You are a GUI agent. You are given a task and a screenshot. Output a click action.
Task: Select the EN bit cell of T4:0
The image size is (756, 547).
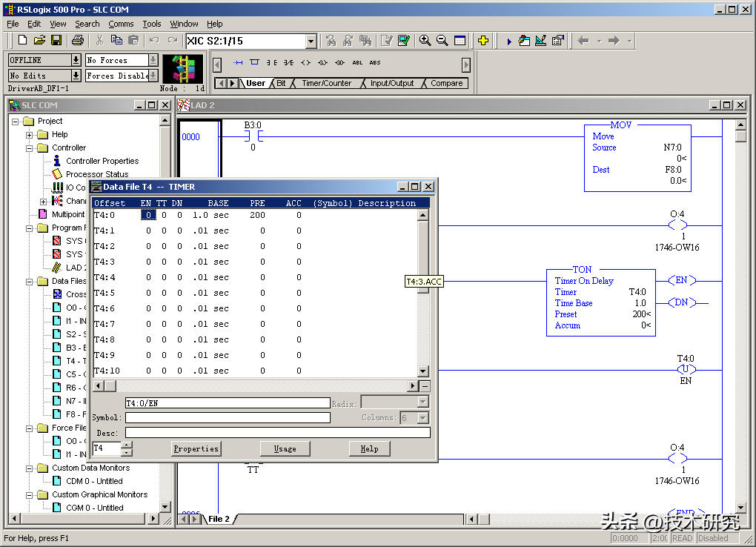pos(148,215)
